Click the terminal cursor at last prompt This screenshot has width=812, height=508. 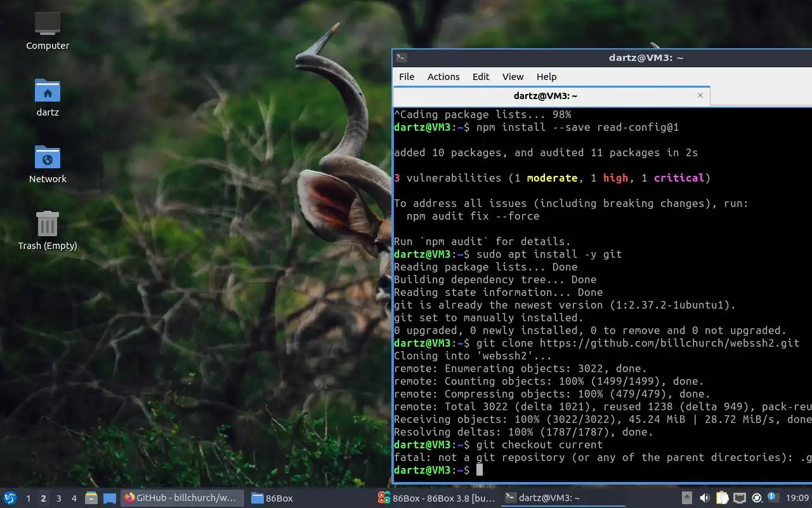pos(480,470)
